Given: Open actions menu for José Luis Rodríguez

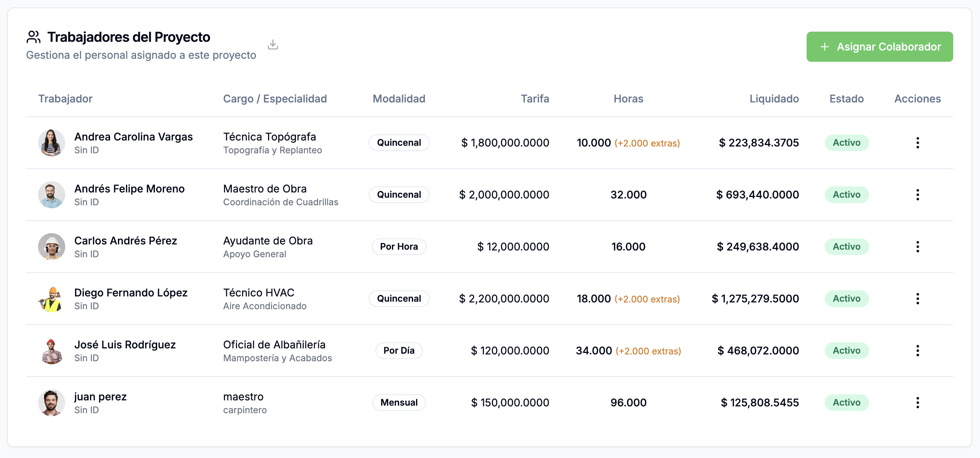Looking at the screenshot, I should click(917, 350).
